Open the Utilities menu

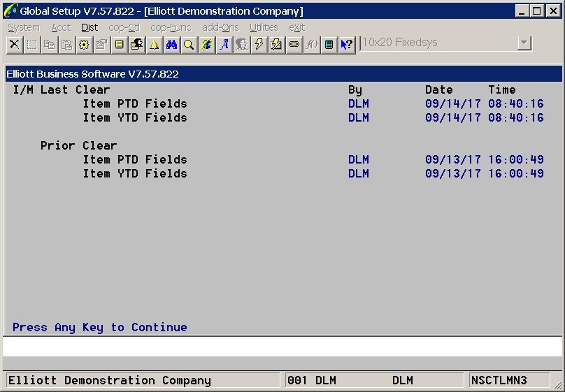click(264, 28)
